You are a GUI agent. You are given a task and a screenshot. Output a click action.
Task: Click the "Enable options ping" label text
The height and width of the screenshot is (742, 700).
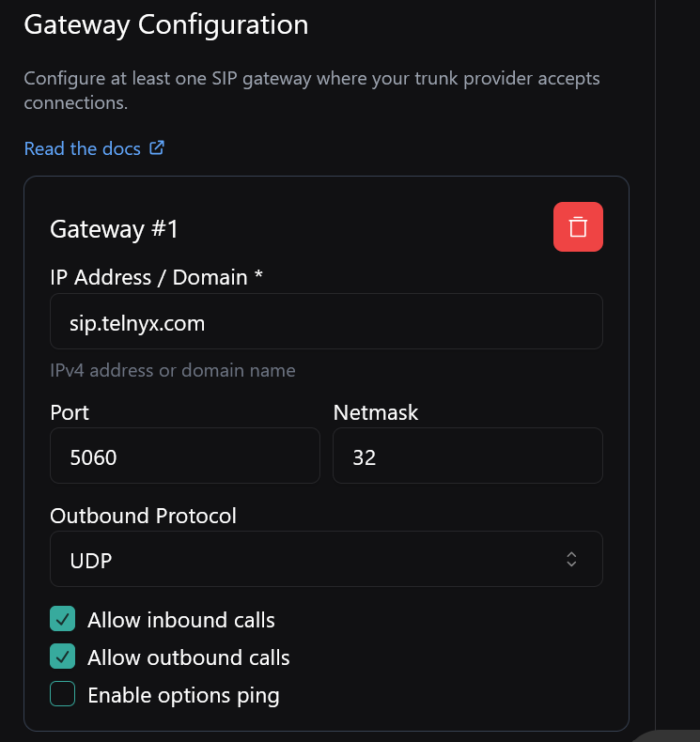point(183,695)
